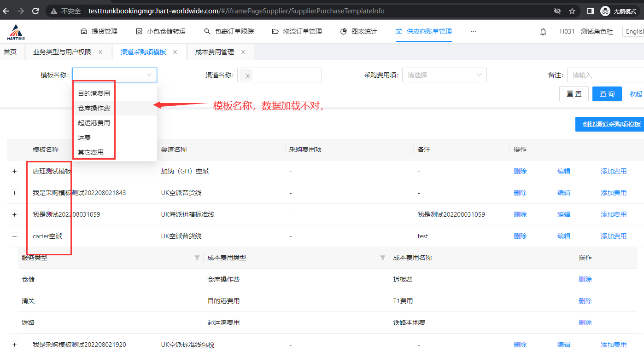Image resolution: width=644 pixels, height=351 pixels.
Task: Choose 运费 option in dropdown list
Action: pos(84,138)
